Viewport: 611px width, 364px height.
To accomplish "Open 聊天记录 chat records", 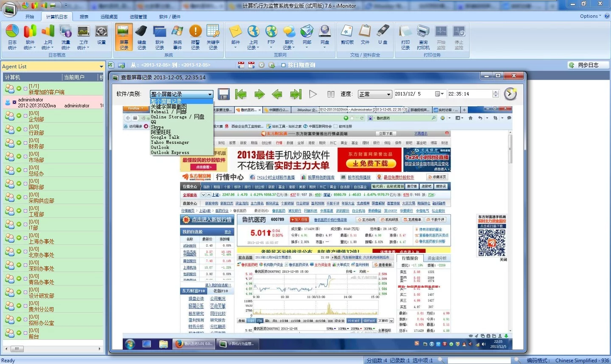I will (289, 37).
